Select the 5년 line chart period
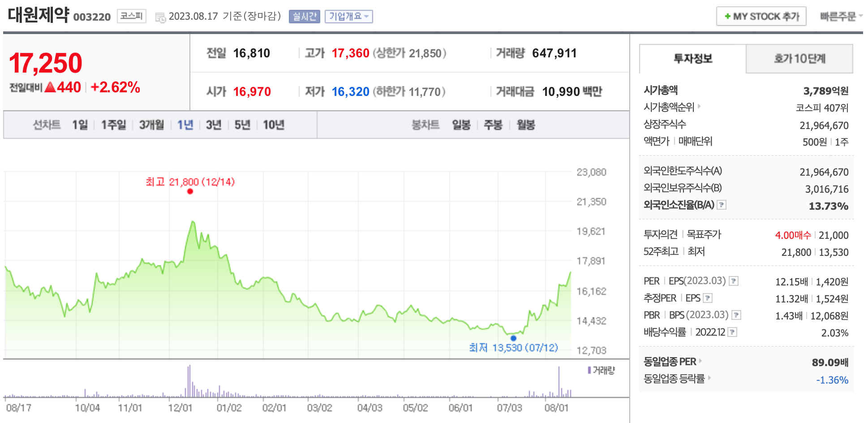 (x=242, y=125)
